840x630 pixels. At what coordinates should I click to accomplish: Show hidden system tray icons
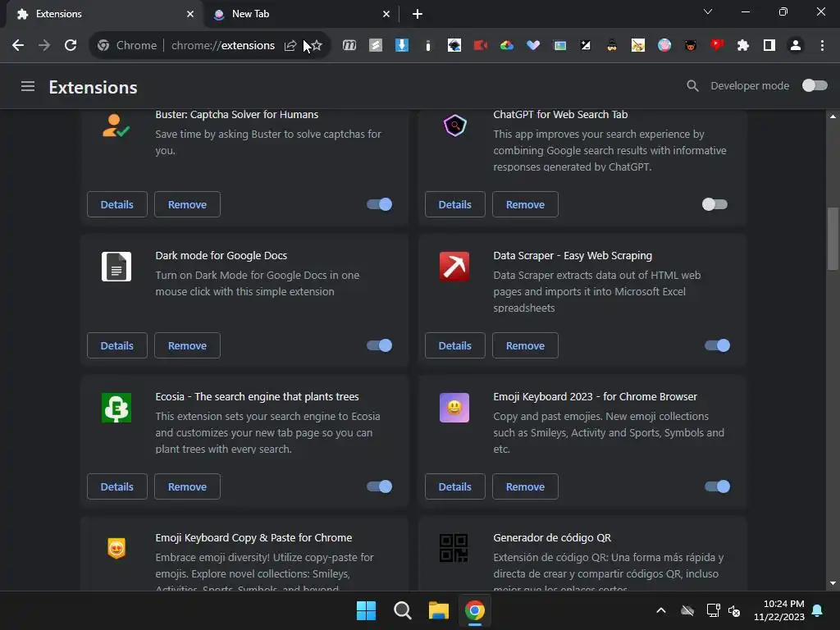[x=661, y=610]
